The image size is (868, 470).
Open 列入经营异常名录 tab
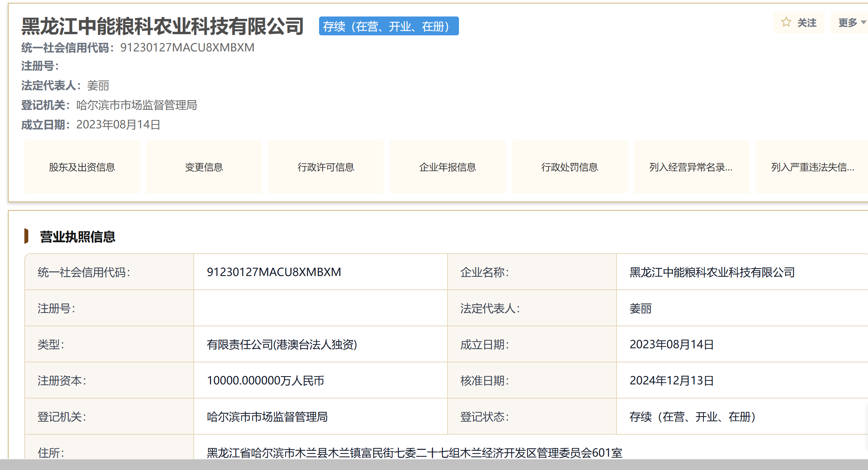click(691, 167)
